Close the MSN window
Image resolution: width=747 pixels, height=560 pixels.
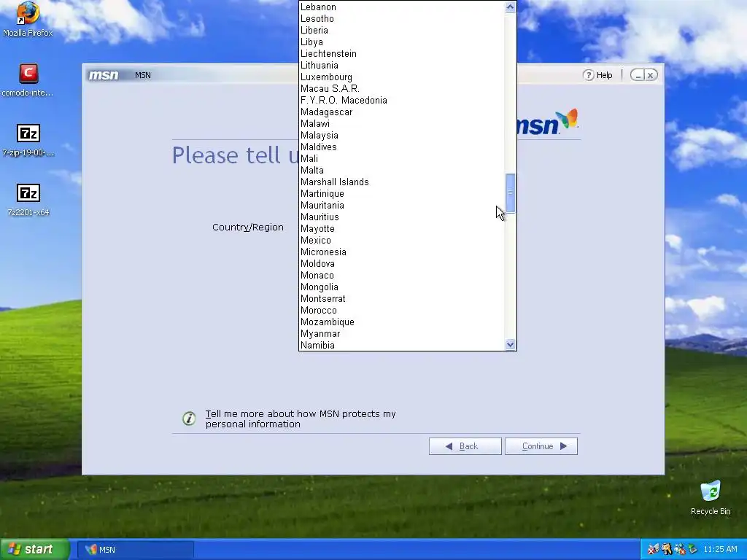[651, 75]
